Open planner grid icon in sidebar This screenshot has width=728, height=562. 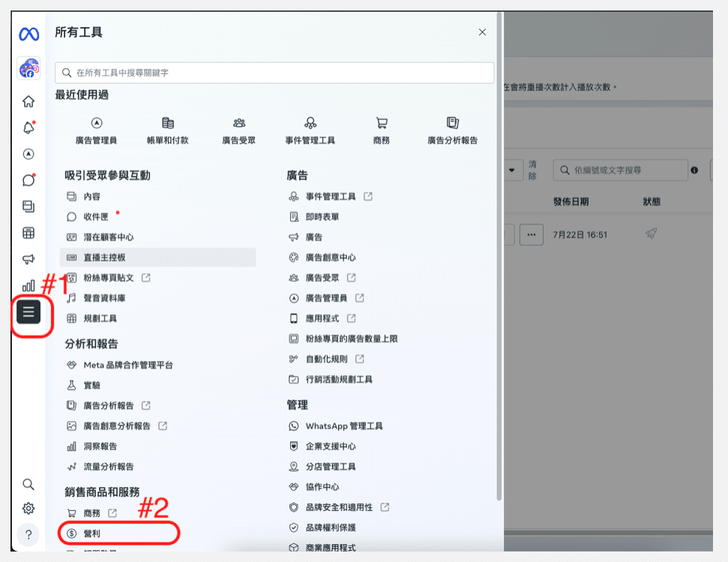pyautogui.click(x=28, y=232)
